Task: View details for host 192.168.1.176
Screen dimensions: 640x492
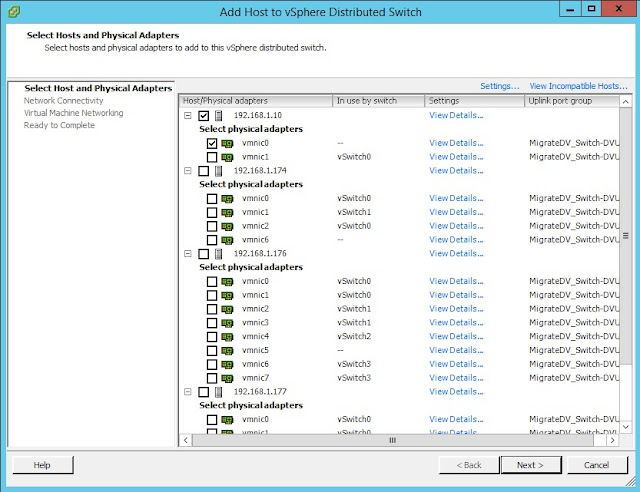Action: 456,254
